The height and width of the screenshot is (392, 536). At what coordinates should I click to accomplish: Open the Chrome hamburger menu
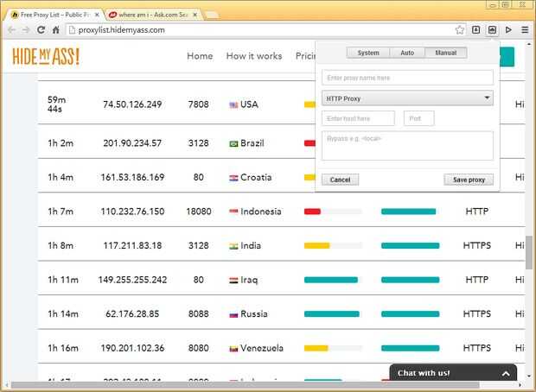coord(525,30)
